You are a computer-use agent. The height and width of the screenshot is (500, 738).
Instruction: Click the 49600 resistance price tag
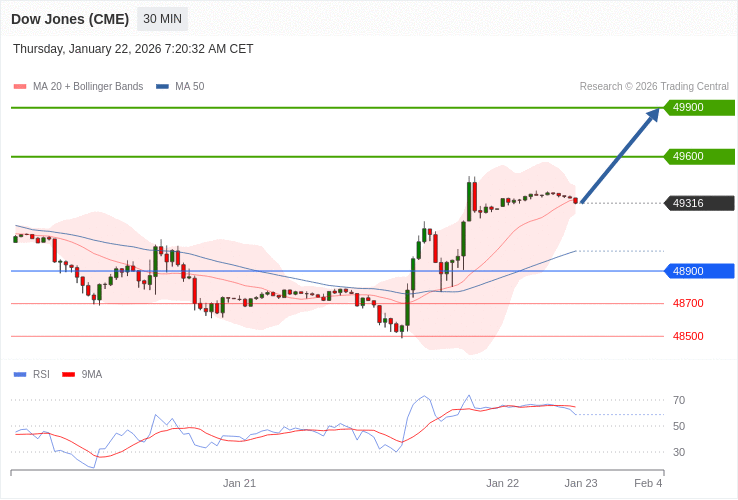click(699, 156)
